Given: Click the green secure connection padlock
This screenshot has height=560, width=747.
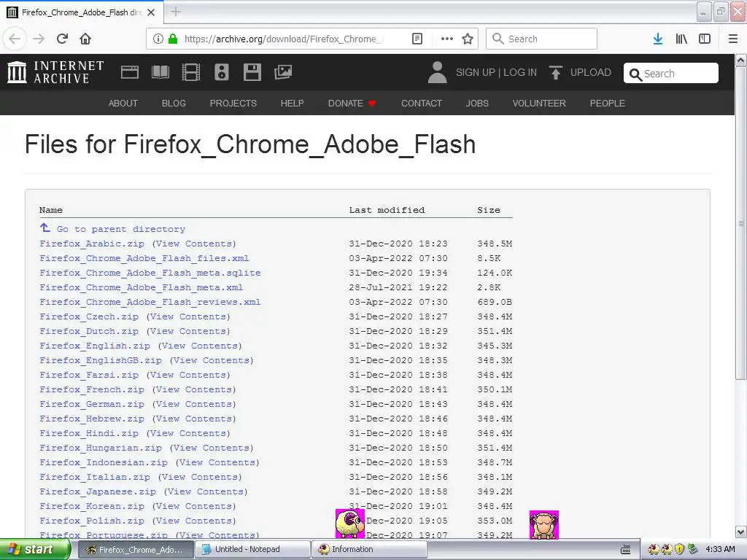Looking at the screenshot, I should pos(173,39).
